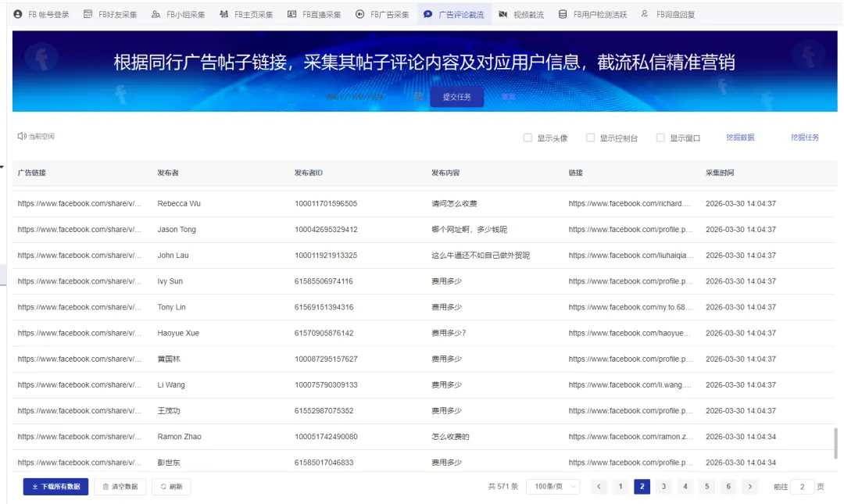Viewport: 844px width, 504px height.
Task: Jump to page 5 in pagination
Action: click(x=706, y=485)
